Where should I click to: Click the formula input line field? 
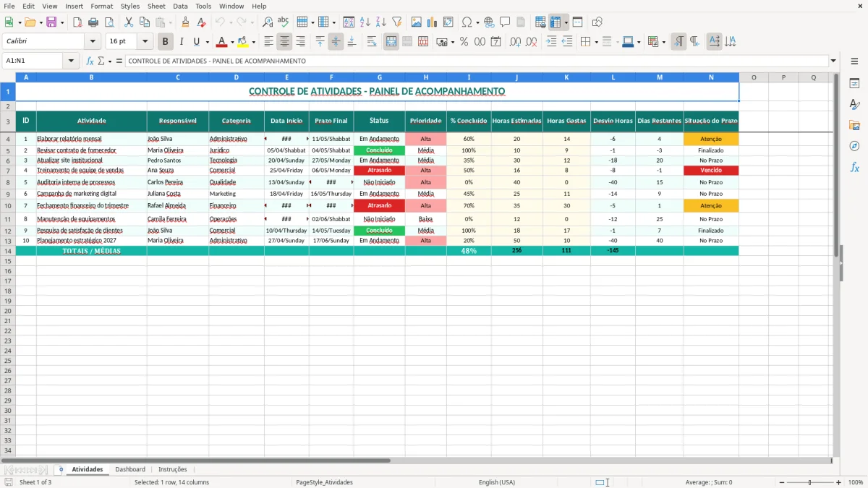pos(476,61)
